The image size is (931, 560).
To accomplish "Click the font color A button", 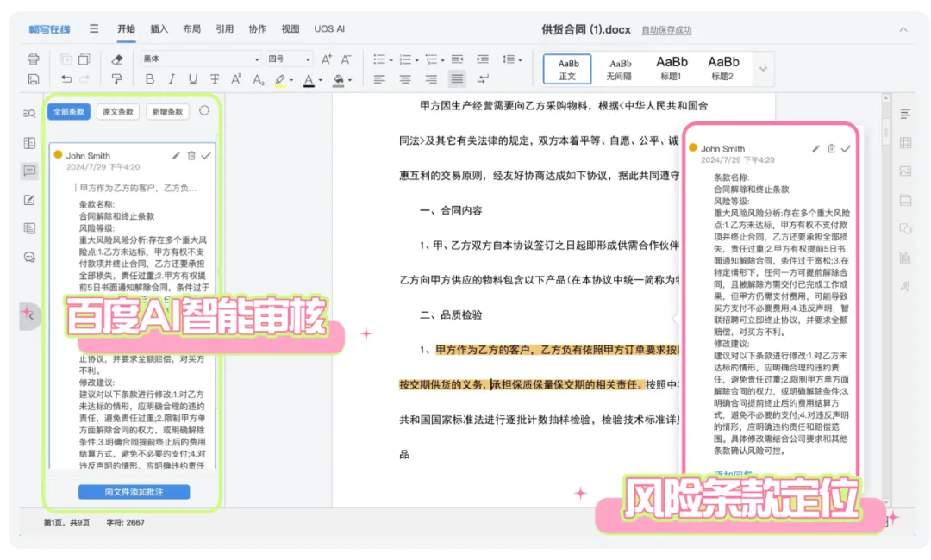I will click(x=309, y=80).
